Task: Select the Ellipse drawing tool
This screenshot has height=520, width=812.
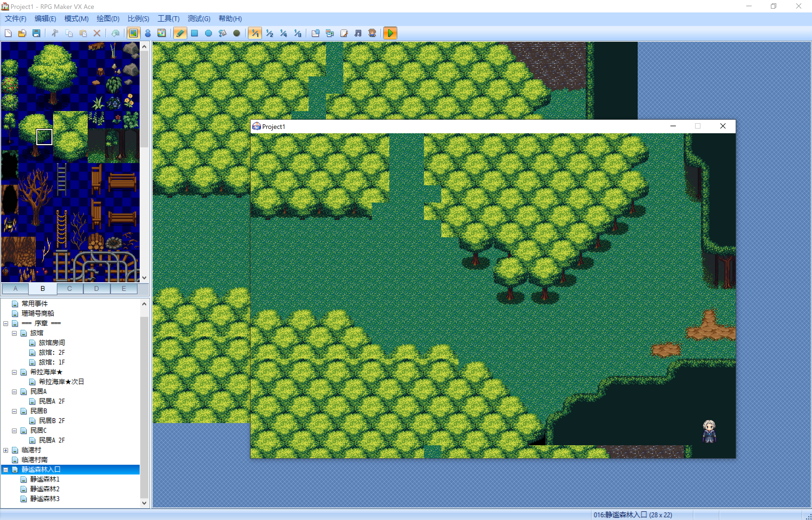Action: click(208, 33)
